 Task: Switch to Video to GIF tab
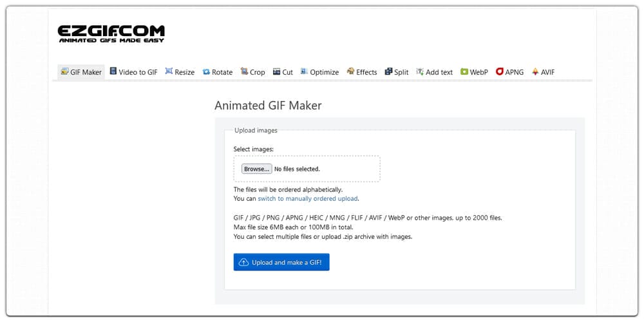point(133,72)
